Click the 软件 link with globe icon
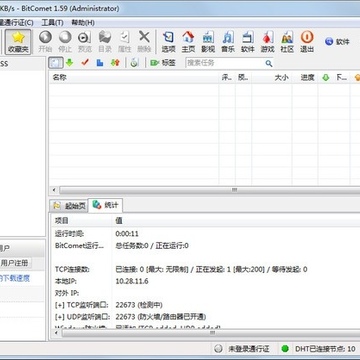 click(337, 42)
